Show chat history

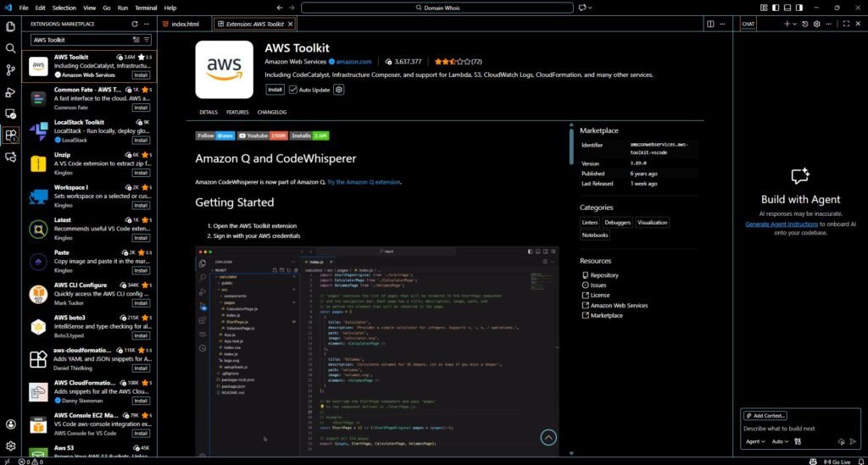[x=805, y=24]
